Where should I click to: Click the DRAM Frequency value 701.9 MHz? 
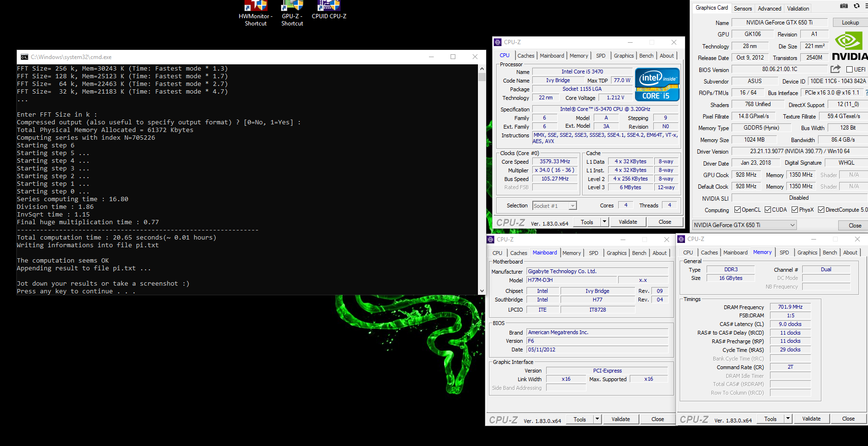click(790, 307)
